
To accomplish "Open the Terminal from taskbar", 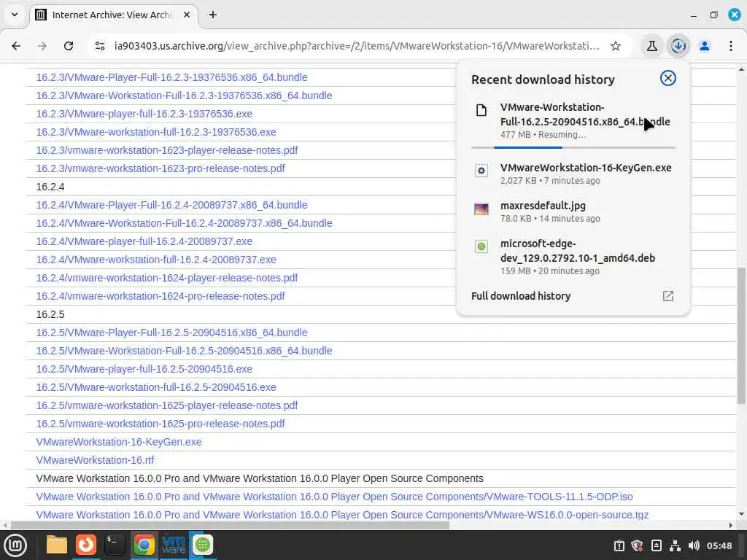I will (x=115, y=545).
